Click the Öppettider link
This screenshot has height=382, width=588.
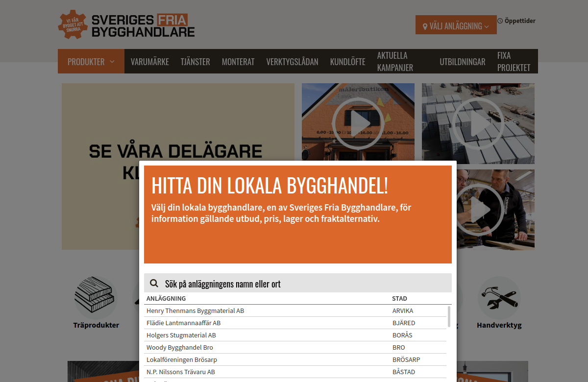516,21
